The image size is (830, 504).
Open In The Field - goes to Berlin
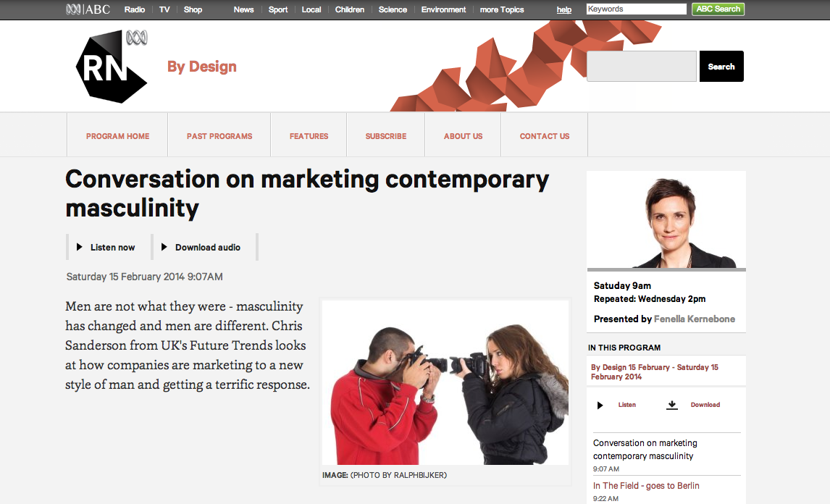pos(646,485)
